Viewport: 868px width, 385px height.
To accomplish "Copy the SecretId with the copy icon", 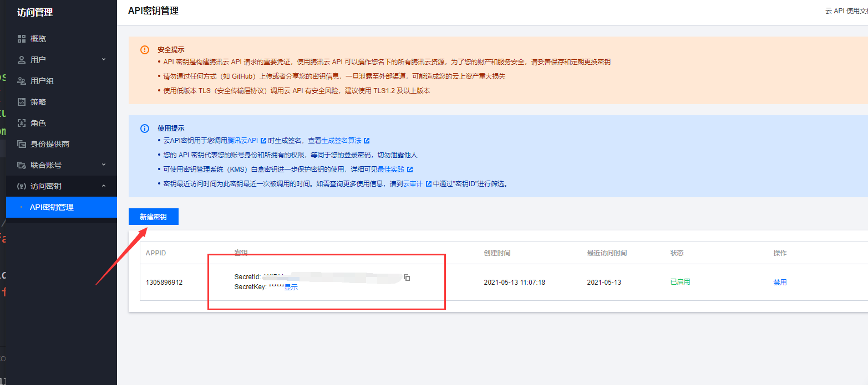I will coord(407,277).
